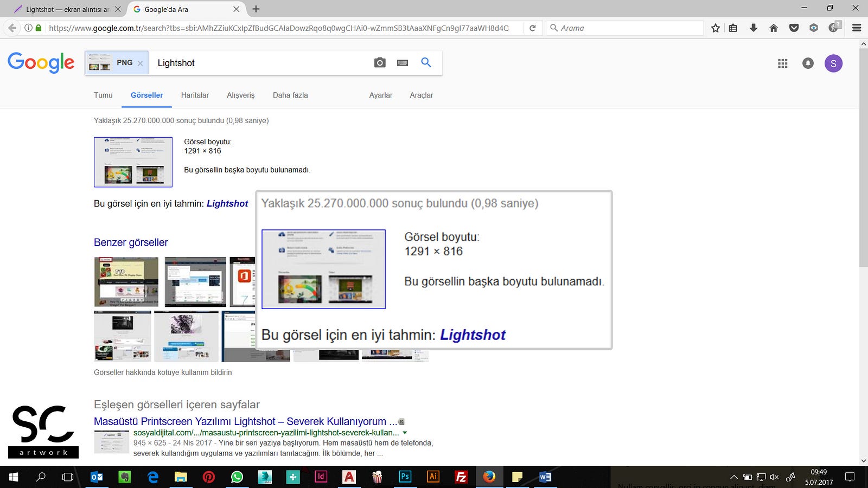Launch Adobe Illustrator from taskbar
Screen dimensions: 868x488
(433, 477)
